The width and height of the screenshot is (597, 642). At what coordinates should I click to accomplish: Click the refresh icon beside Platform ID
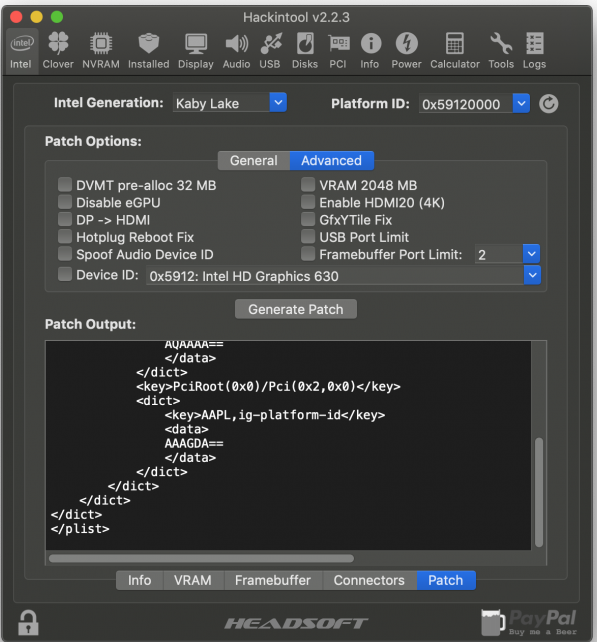pyautogui.click(x=548, y=104)
